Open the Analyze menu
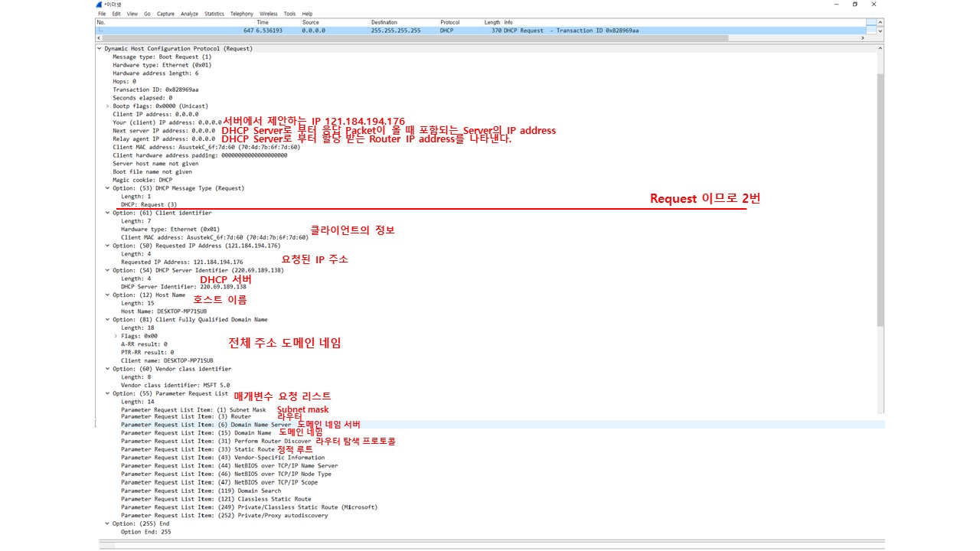The height and width of the screenshot is (551, 980). pyautogui.click(x=189, y=14)
